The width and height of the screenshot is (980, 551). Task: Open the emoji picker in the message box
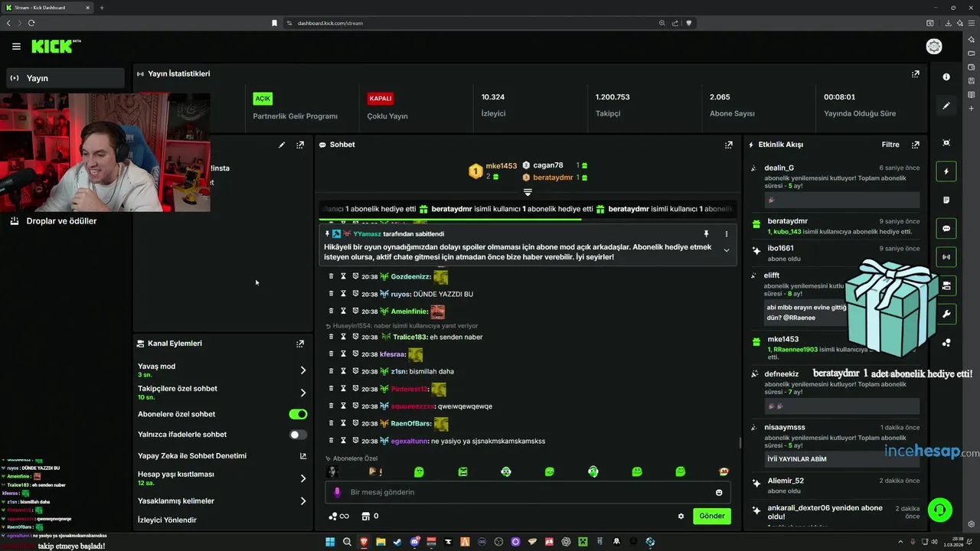coord(719,492)
